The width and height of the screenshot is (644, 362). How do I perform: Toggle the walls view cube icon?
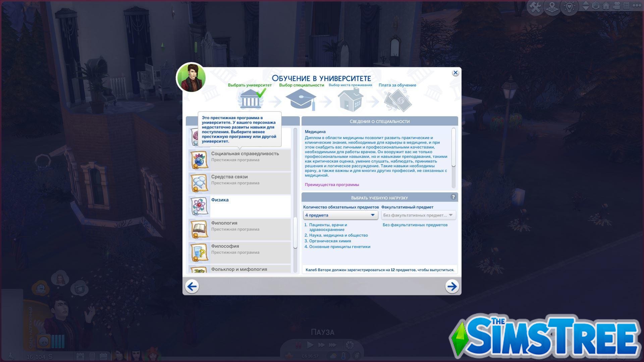(596, 6)
